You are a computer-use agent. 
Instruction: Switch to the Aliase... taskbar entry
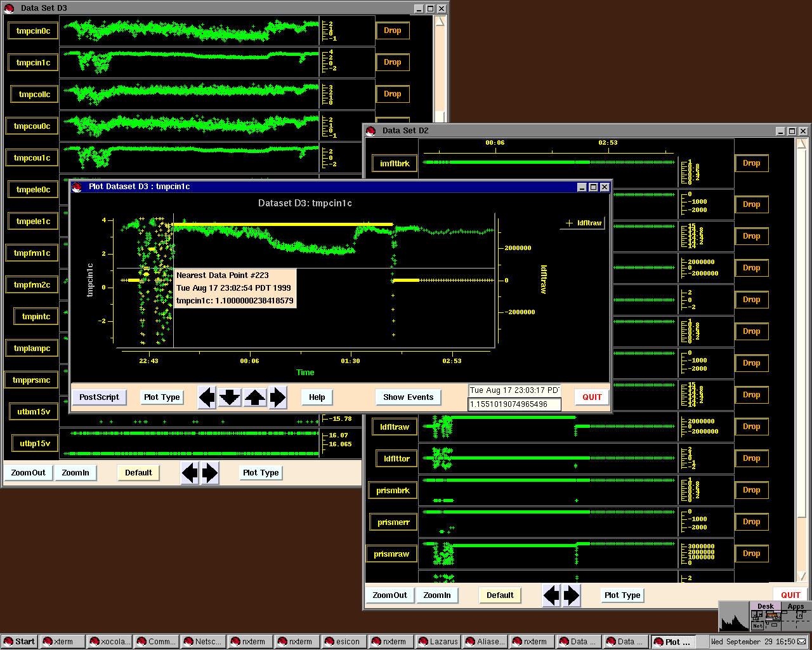point(485,642)
